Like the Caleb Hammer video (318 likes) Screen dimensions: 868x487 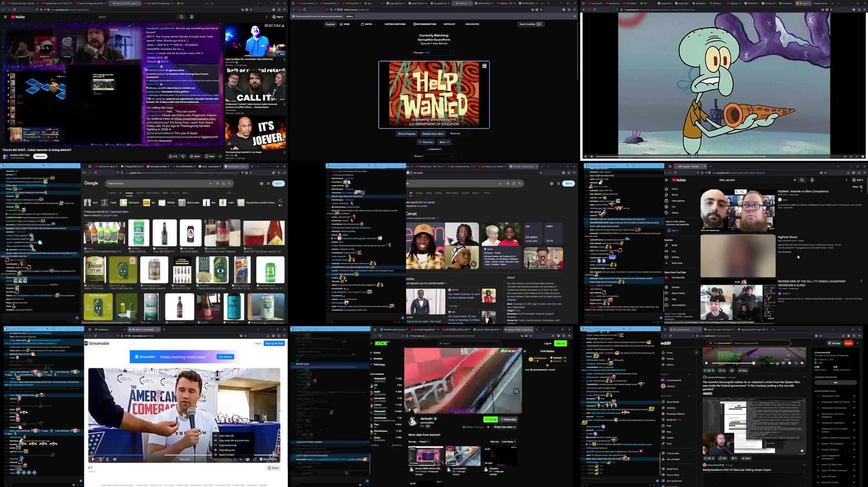click(x=173, y=156)
